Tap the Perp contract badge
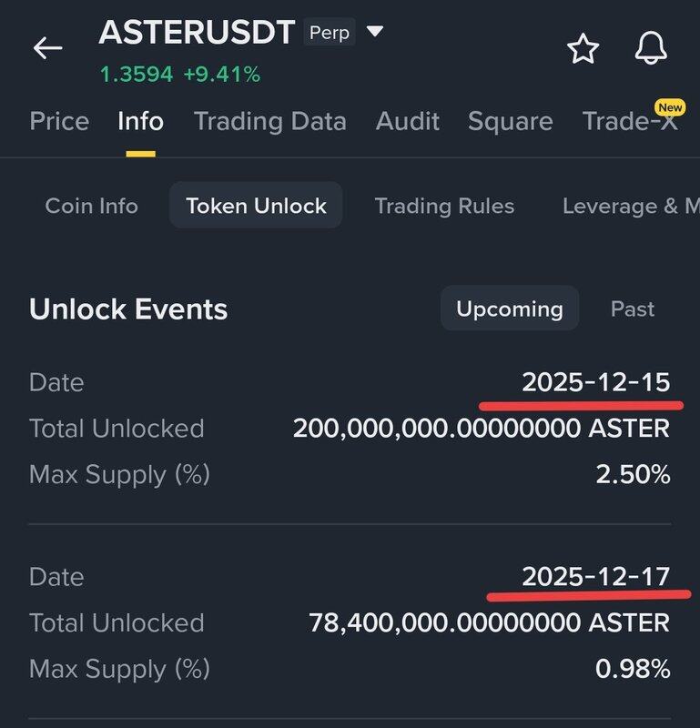700x728 pixels. (x=330, y=34)
